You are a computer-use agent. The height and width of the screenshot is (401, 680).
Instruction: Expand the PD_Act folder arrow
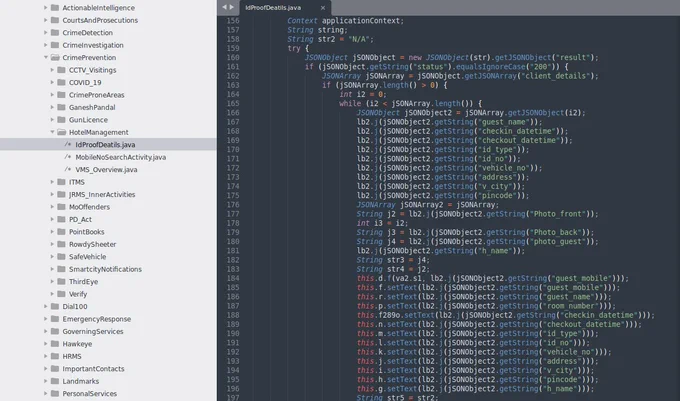coord(52,219)
